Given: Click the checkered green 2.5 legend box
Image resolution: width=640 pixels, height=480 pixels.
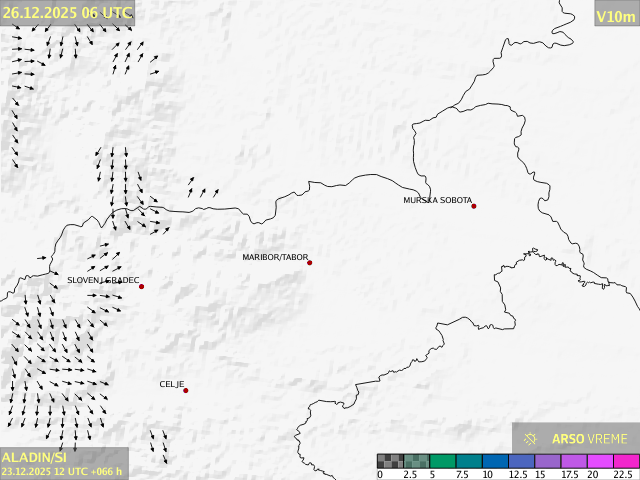Looking at the screenshot, I should [416, 461].
